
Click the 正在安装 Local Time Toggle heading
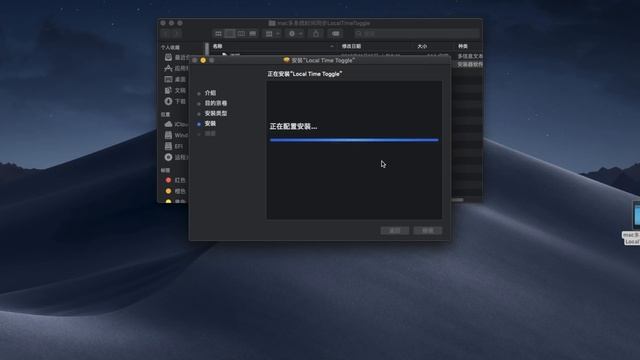point(305,74)
